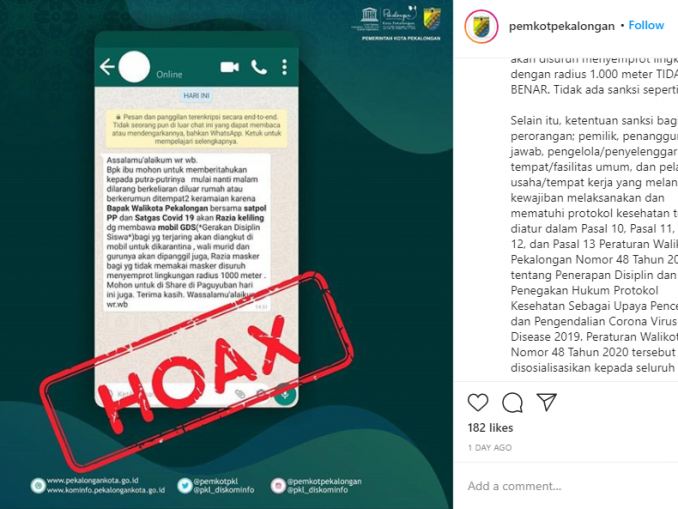
Task: Open comments via speech bubble icon
Action: click(x=512, y=403)
